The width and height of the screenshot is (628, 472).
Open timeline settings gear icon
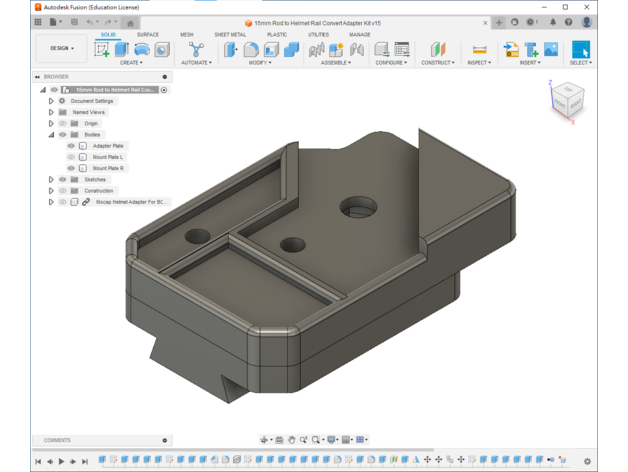point(587,461)
